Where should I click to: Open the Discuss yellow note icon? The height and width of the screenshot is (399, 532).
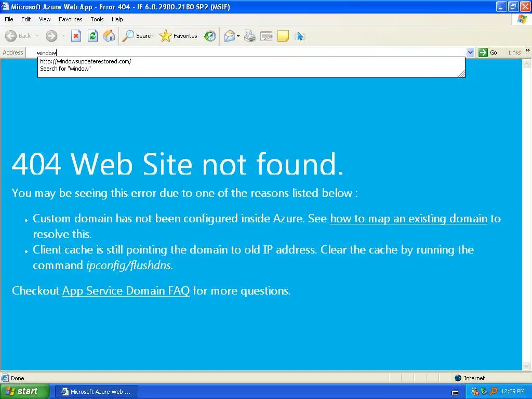point(283,36)
